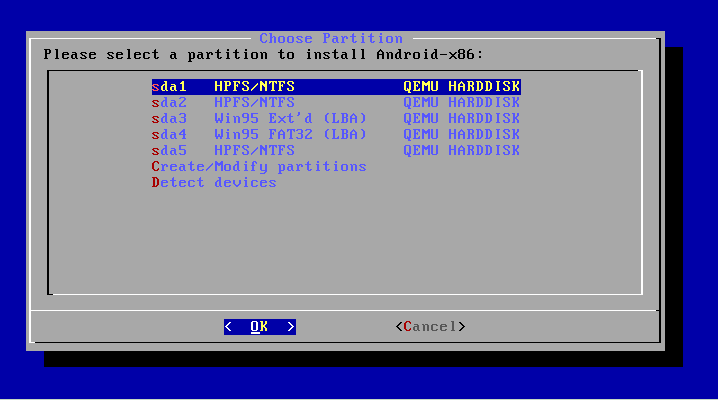
Task: Click QEMU HARDDISK label on sda2 row
Action: [461, 103]
